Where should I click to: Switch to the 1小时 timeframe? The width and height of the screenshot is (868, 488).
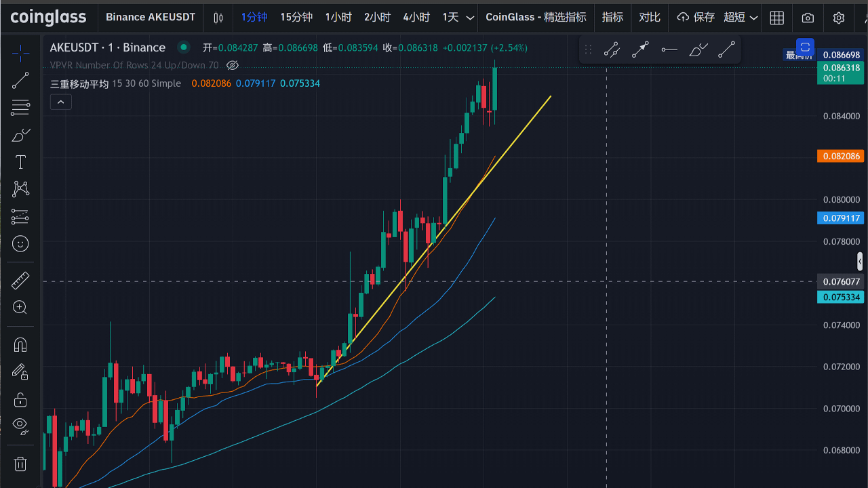(x=338, y=18)
